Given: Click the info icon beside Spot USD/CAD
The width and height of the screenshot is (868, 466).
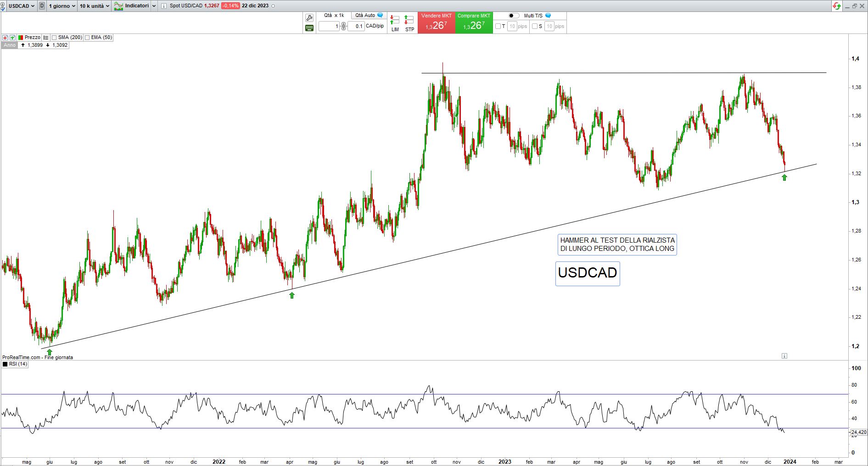Looking at the screenshot, I should pos(164,6).
